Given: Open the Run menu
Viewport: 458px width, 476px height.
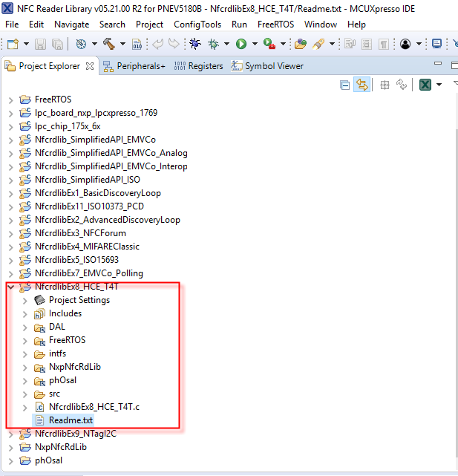Looking at the screenshot, I should point(239,25).
